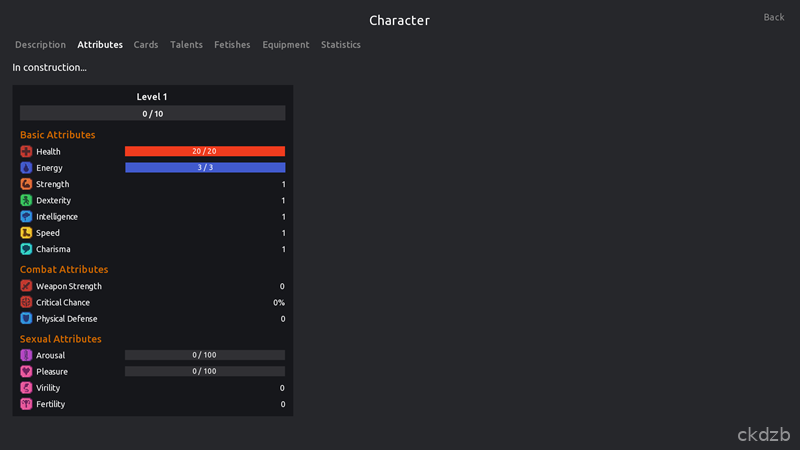Click the In construction... text
800x450 pixels.
[49, 67]
